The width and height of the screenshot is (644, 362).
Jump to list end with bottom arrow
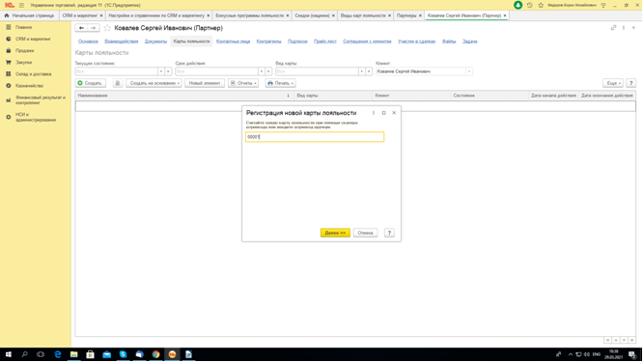click(x=631, y=340)
